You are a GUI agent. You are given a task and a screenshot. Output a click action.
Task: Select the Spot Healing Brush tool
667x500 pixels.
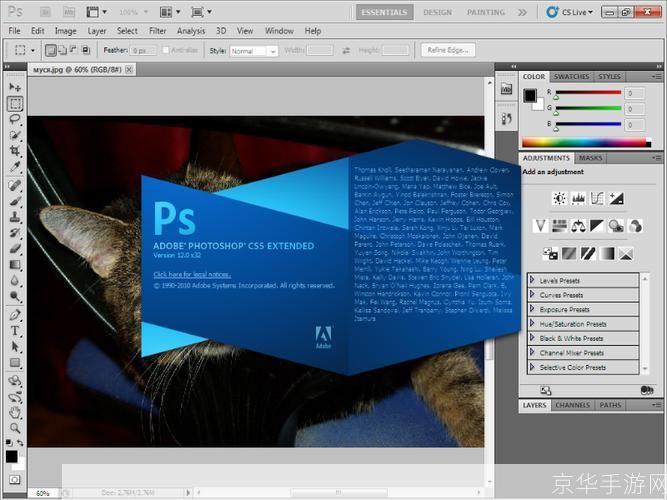tap(15, 185)
